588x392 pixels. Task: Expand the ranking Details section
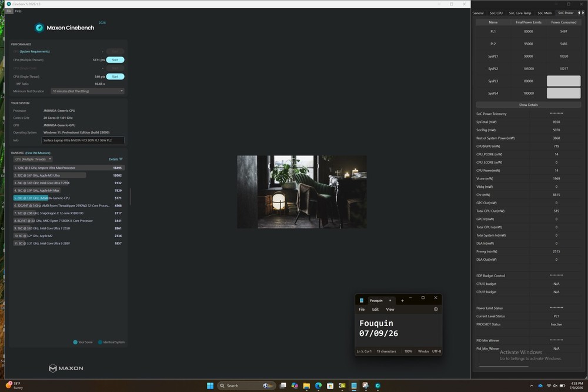click(115, 159)
